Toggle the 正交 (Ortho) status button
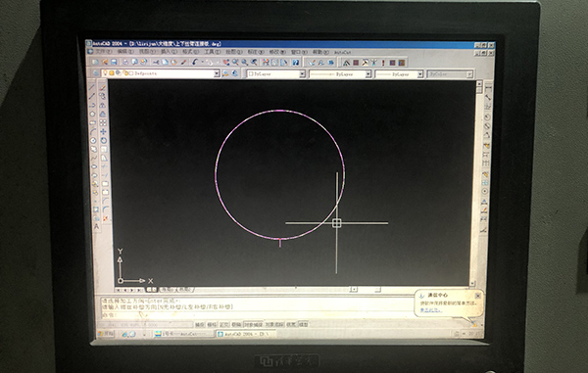The image size is (588, 373). (224, 324)
